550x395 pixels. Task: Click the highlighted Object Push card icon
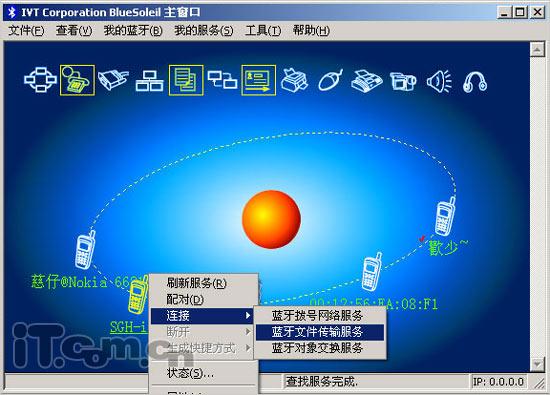tap(259, 80)
